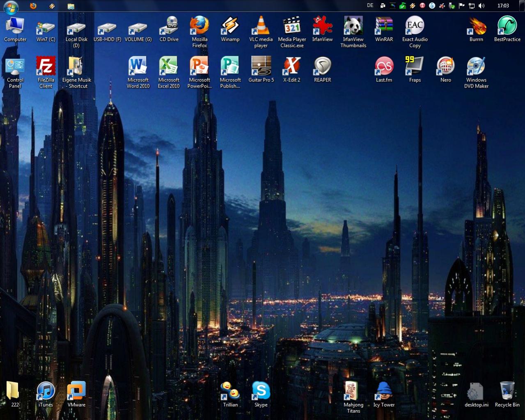Image resolution: width=525 pixels, height=420 pixels.
Task: Open the Mozilla Firefox desktop shortcut
Action: click(199, 26)
